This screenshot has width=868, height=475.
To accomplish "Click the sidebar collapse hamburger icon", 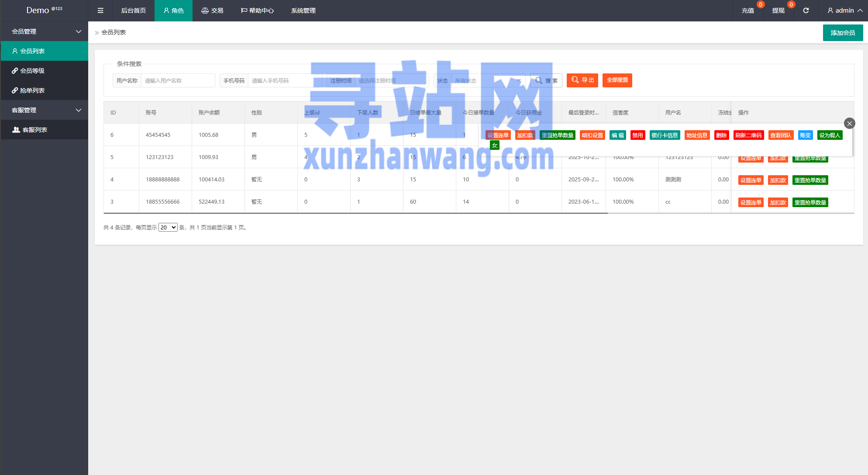I will pos(100,10).
